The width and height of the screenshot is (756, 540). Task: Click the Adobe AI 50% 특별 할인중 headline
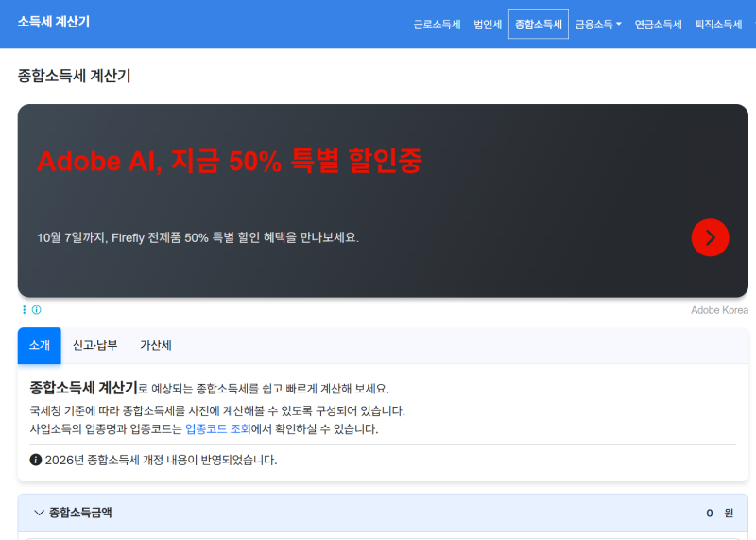tap(230, 161)
